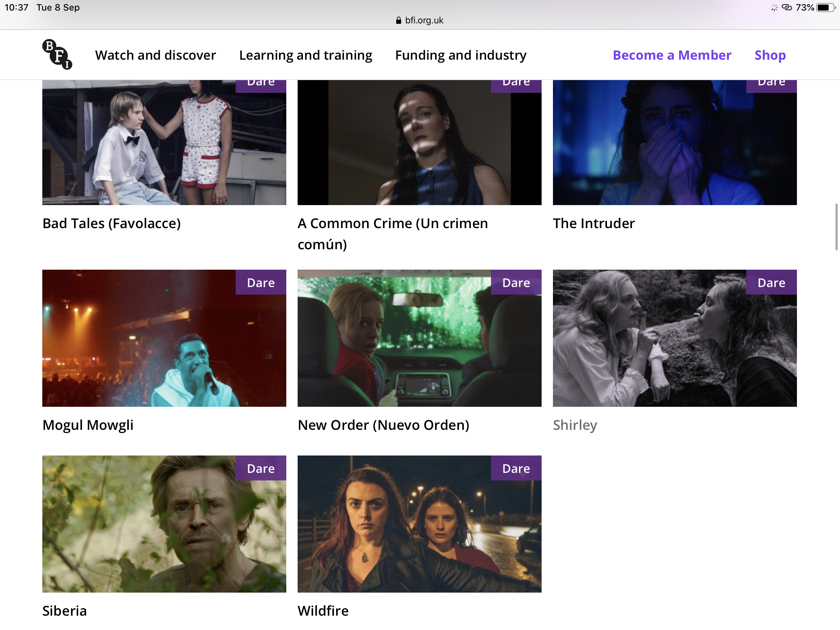Viewport: 840px width, 630px height.
Task: Click the Dare badge on Mogul Mowgli
Action: click(x=261, y=283)
